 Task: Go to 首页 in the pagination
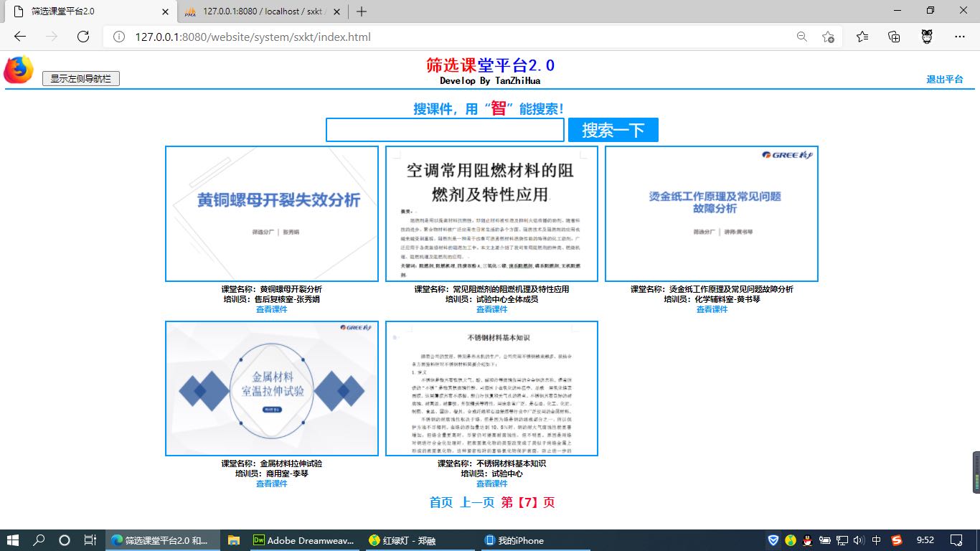[x=441, y=502]
